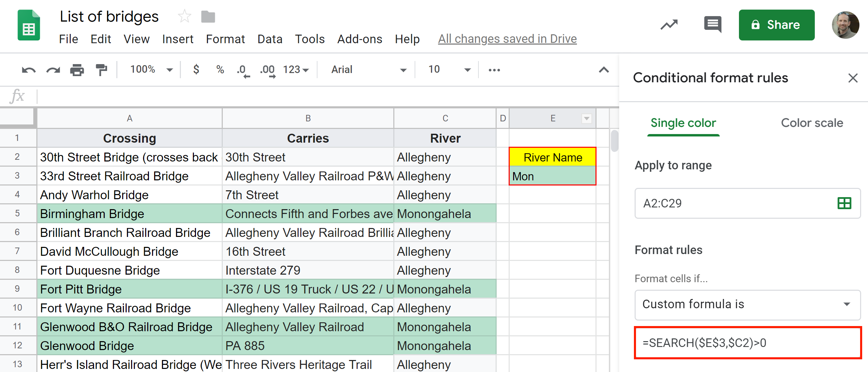868x372 pixels.
Task: Select the Paint format tool
Action: pyautogui.click(x=102, y=70)
